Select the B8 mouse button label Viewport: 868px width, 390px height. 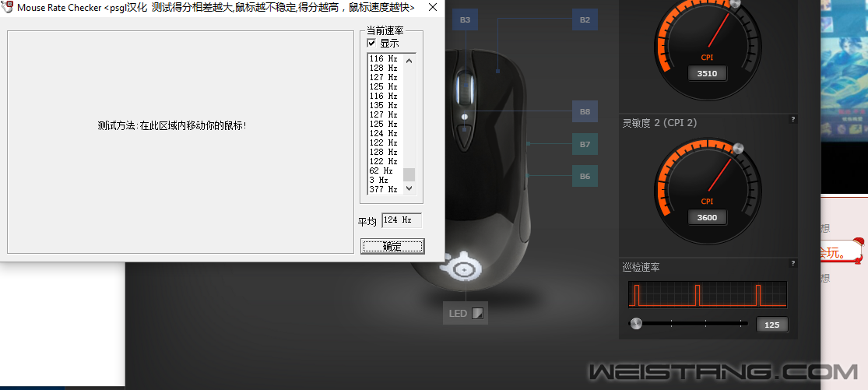pos(585,112)
